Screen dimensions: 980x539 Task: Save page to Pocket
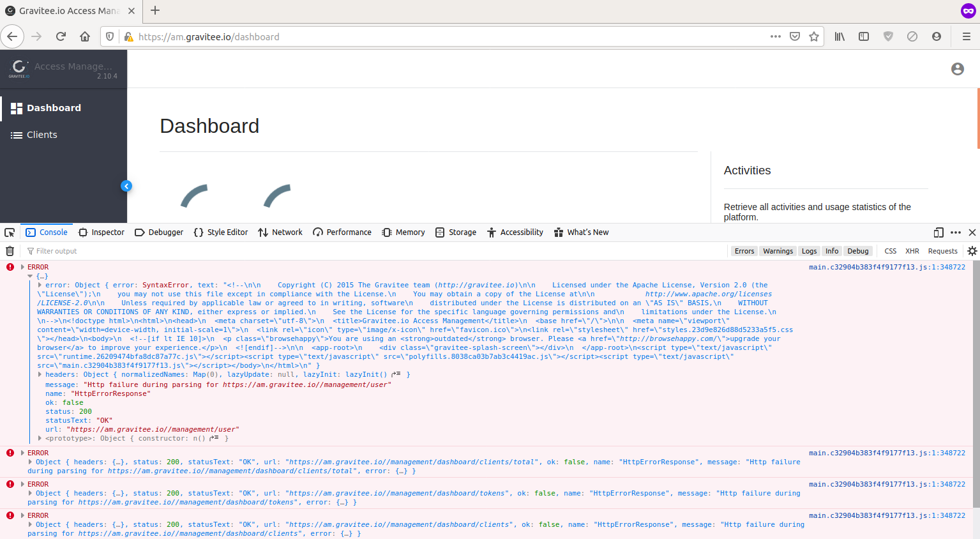click(x=795, y=36)
